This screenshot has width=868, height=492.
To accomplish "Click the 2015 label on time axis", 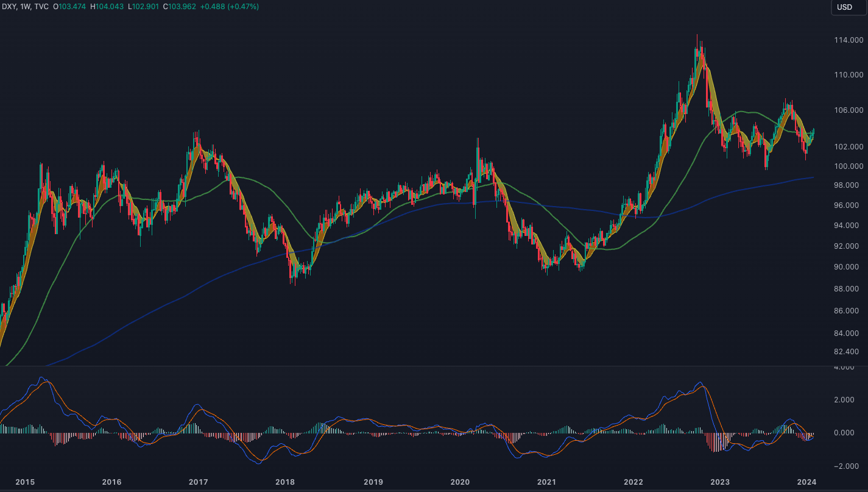I will tap(25, 482).
